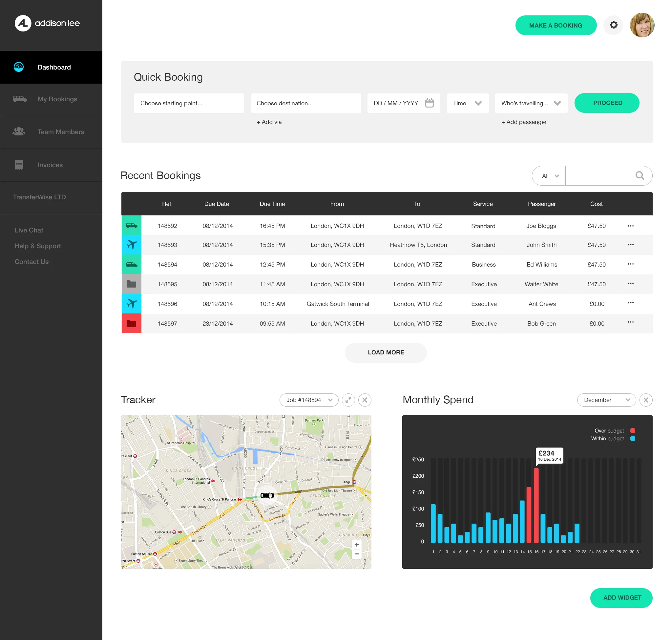Open the All filter dropdown
Viewport: 672px width, 640px height.
549,176
